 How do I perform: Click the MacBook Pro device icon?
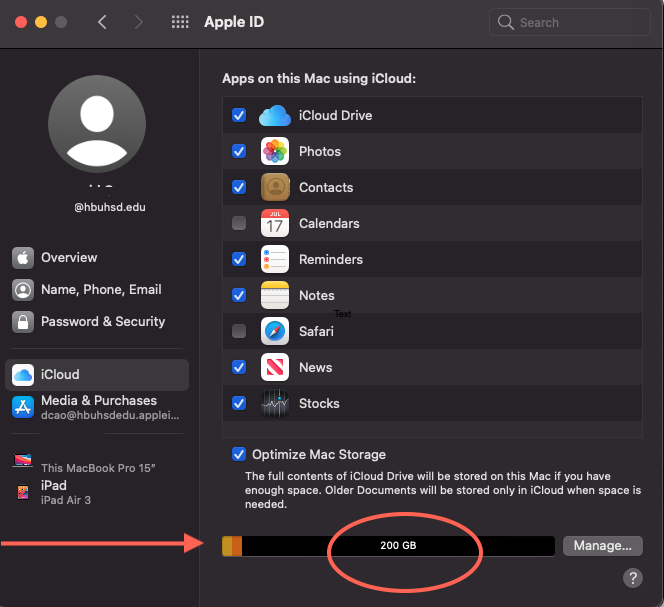[23, 460]
